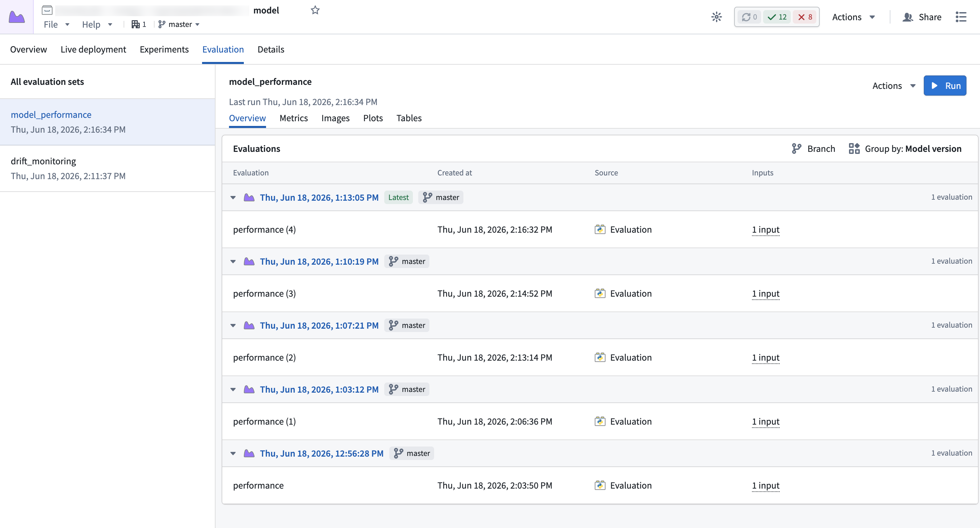Screen dimensions: 980x528
Task: Open the evaluation set Actions dropdown near Run
Action: 894,86
